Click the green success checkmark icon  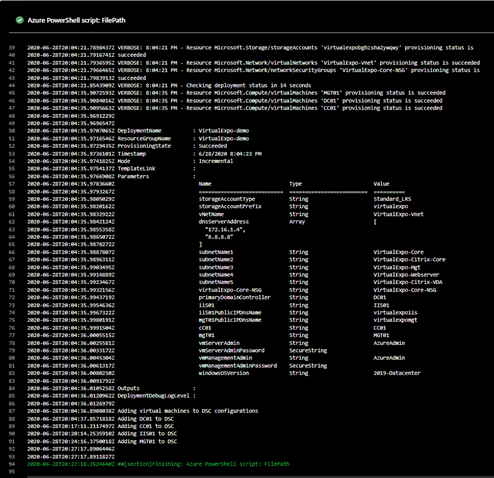(x=20, y=20)
